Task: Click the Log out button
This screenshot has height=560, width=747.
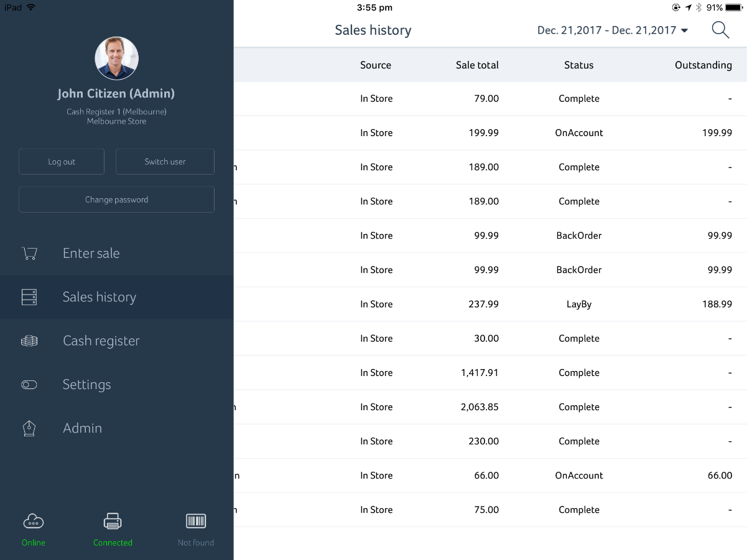Action: point(62,162)
